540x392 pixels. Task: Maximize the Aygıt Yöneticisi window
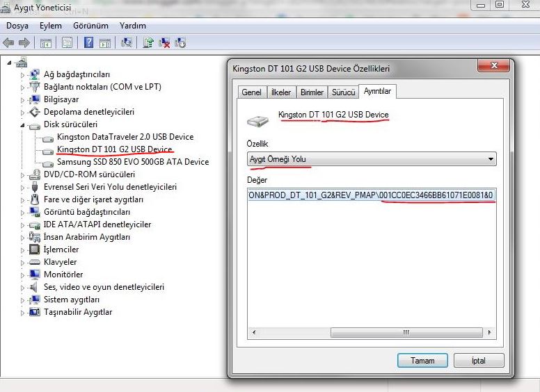click(x=500, y=4)
